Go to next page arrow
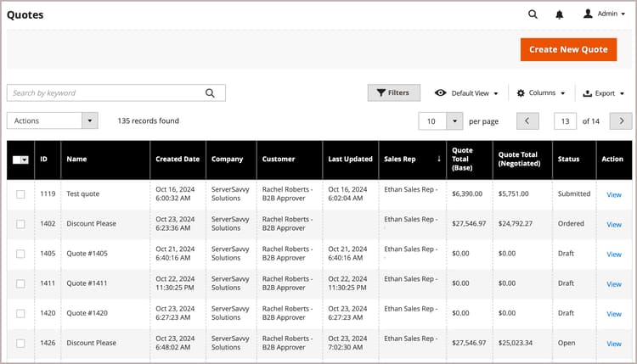 click(x=621, y=121)
